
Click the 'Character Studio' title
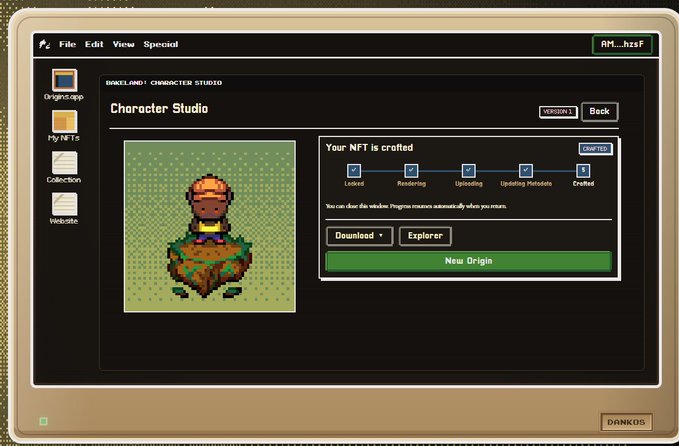click(x=159, y=108)
